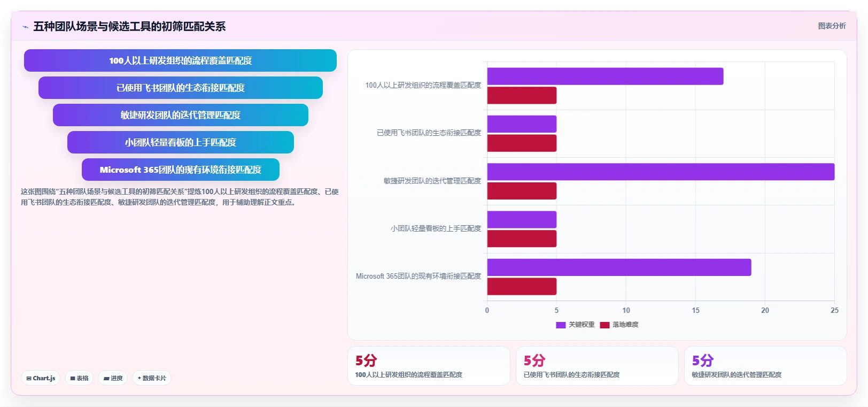Click the 图表分析 label in the header
Viewport: 868px width, 407px height.
coord(832,26)
